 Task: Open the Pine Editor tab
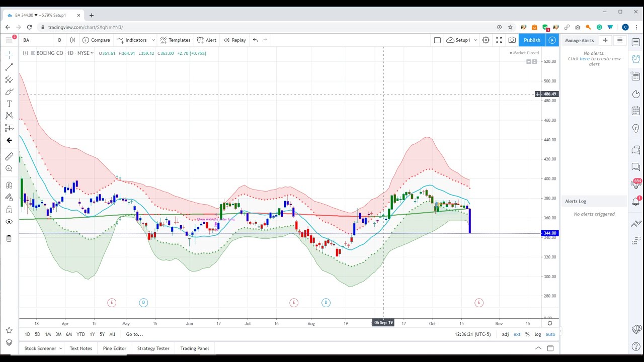coord(115,348)
